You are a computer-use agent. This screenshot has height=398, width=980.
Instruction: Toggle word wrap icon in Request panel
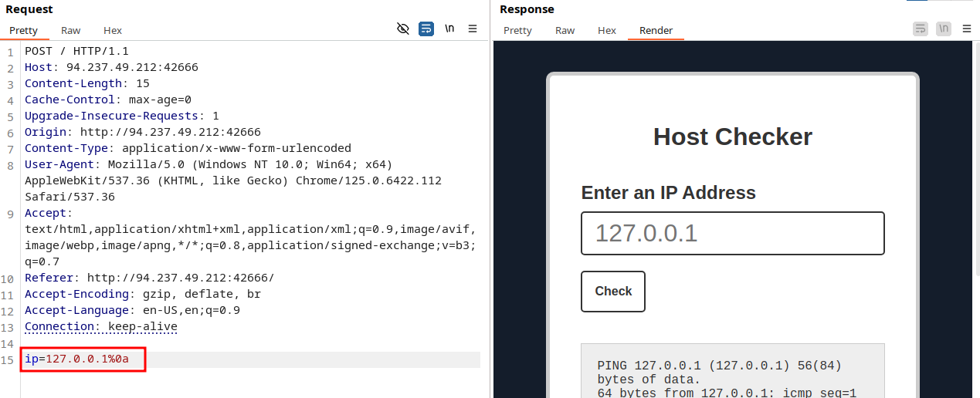coord(426,29)
